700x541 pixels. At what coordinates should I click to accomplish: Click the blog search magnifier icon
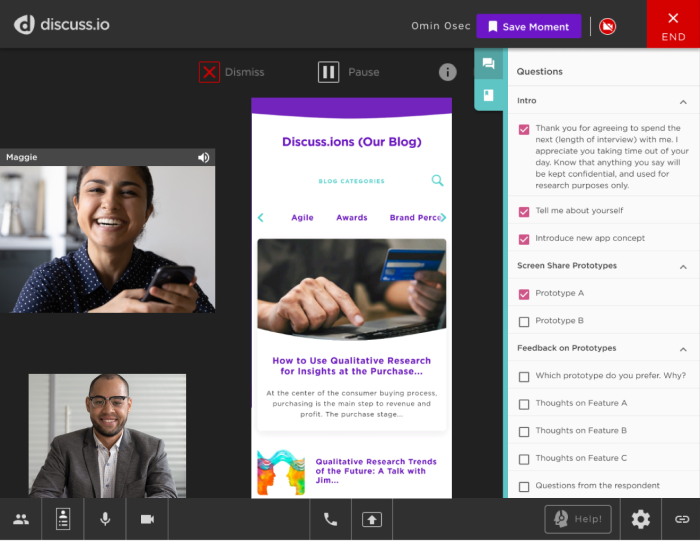pyautogui.click(x=437, y=180)
